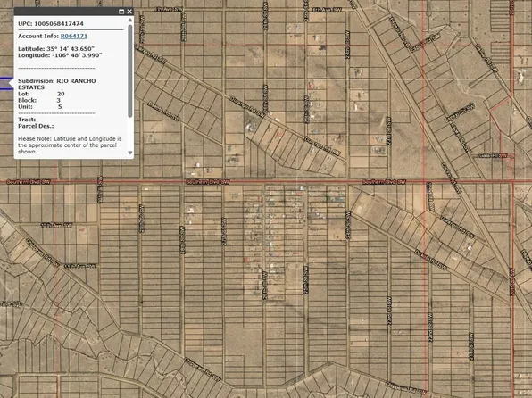
Task: Click the popup scrollbar up arrow
Action: click(130, 21)
